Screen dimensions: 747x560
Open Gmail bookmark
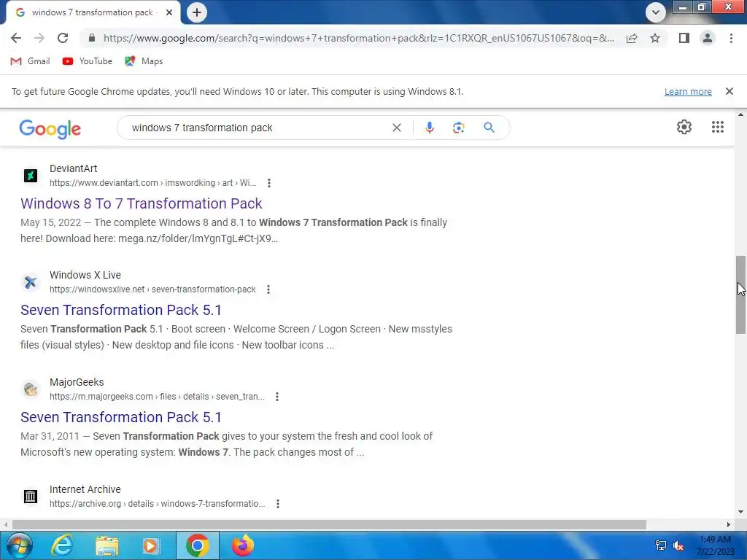point(30,61)
